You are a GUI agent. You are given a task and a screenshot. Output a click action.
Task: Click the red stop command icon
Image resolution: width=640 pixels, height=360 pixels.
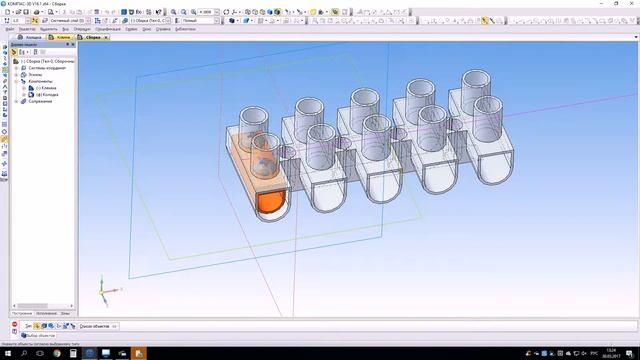(15, 324)
